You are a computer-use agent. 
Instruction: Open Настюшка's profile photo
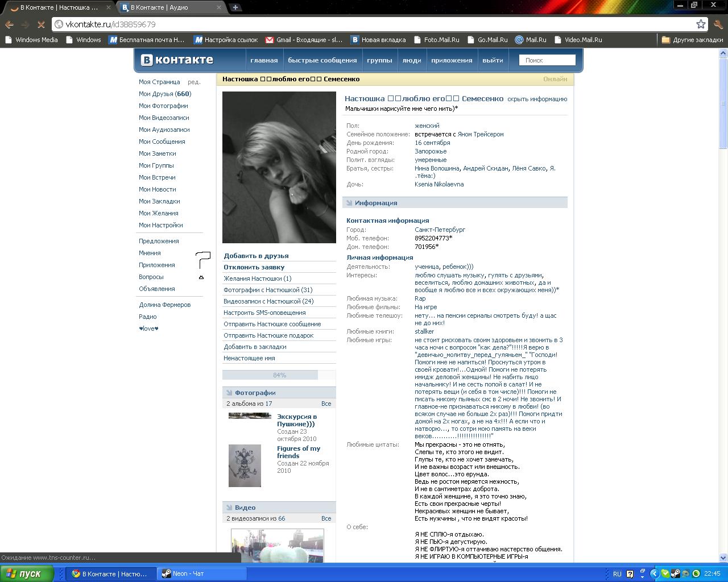click(279, 168)
